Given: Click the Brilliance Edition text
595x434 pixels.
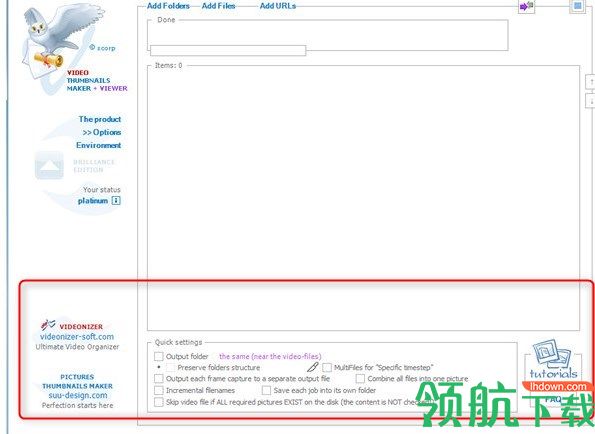Looking at the screenshot, I should click(x=94, y=166).
